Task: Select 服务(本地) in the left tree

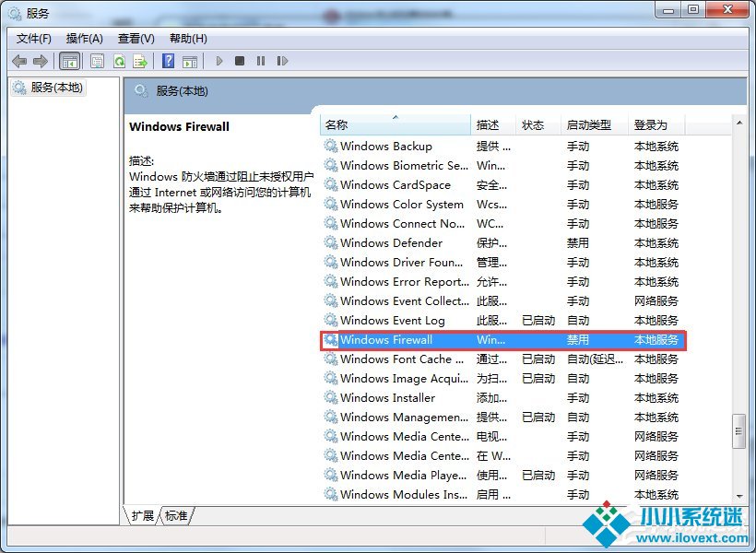Action: tap(49, 88)
